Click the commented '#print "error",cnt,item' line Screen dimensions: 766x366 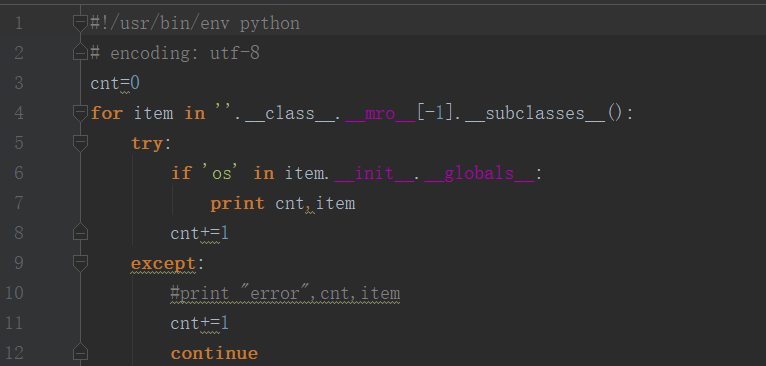tap(285, 293)
